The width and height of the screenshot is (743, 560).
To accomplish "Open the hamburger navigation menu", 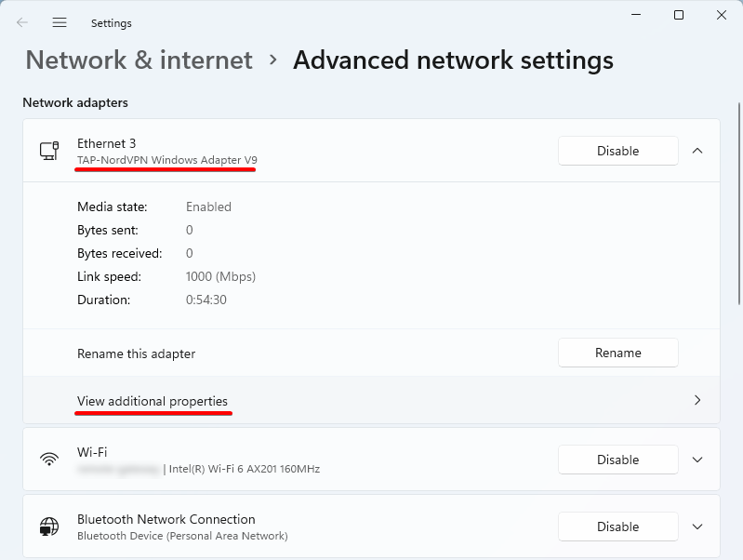I will 60,22.
